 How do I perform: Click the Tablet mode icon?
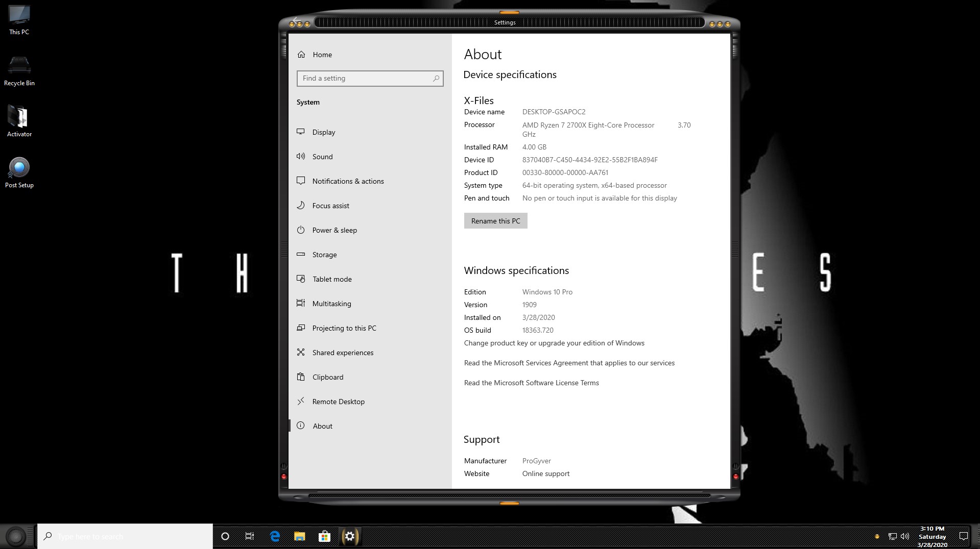(x=301, y=279)
